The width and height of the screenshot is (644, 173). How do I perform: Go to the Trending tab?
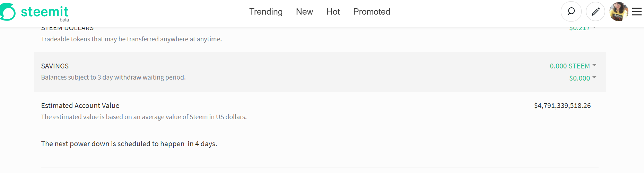point(266,12)
